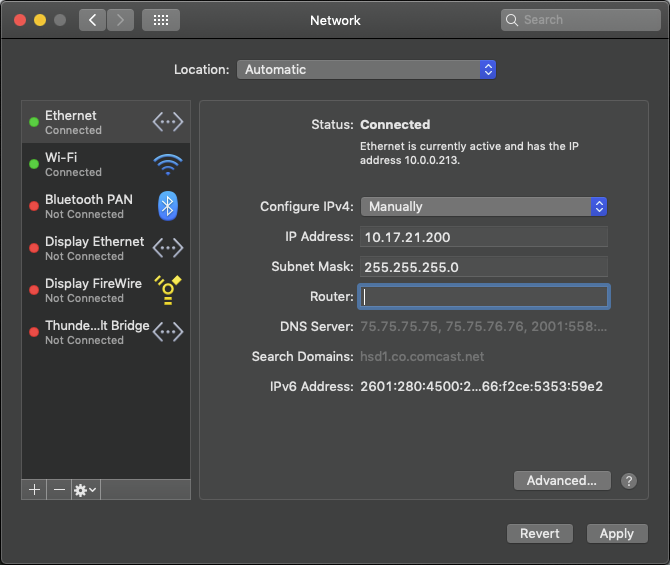Open the help question mark button
Viewport: 670px width, 565px height.
(628, 481)
